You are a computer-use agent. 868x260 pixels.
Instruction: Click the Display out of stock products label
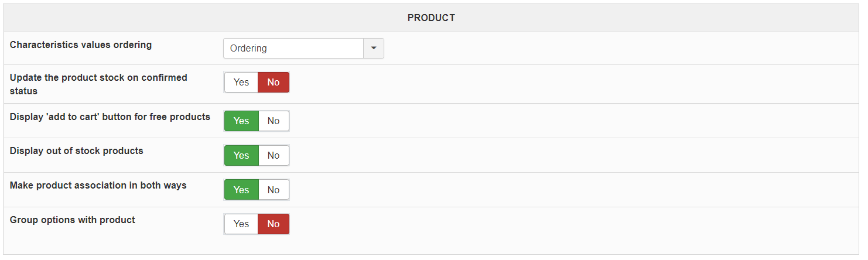click(x=77, y=151)
